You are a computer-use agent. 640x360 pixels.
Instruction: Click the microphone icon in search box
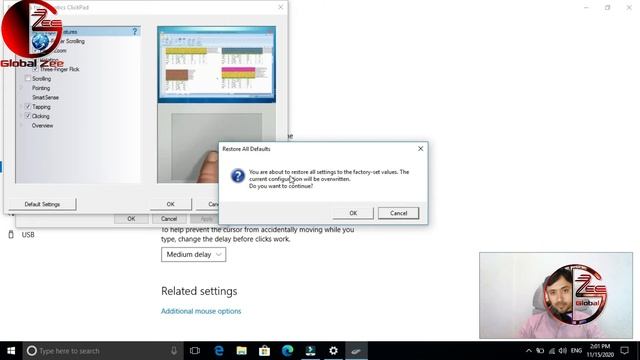click(x=174, y=351)
